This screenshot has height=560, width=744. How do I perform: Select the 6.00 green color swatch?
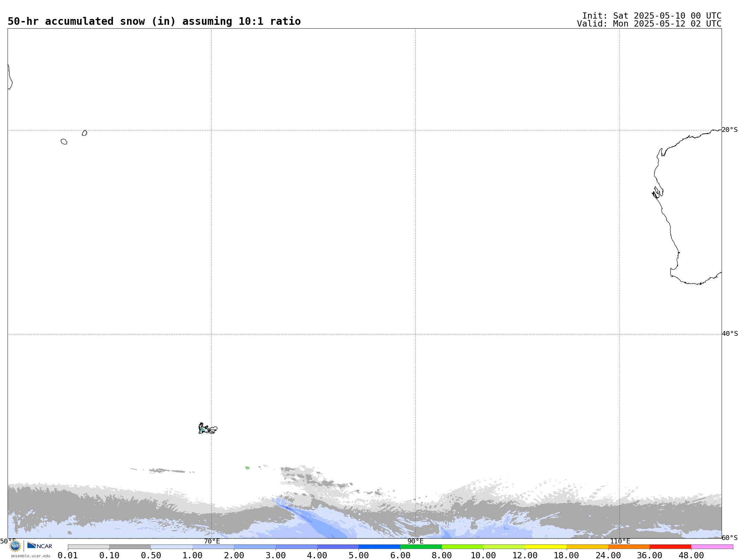[421, 547]
